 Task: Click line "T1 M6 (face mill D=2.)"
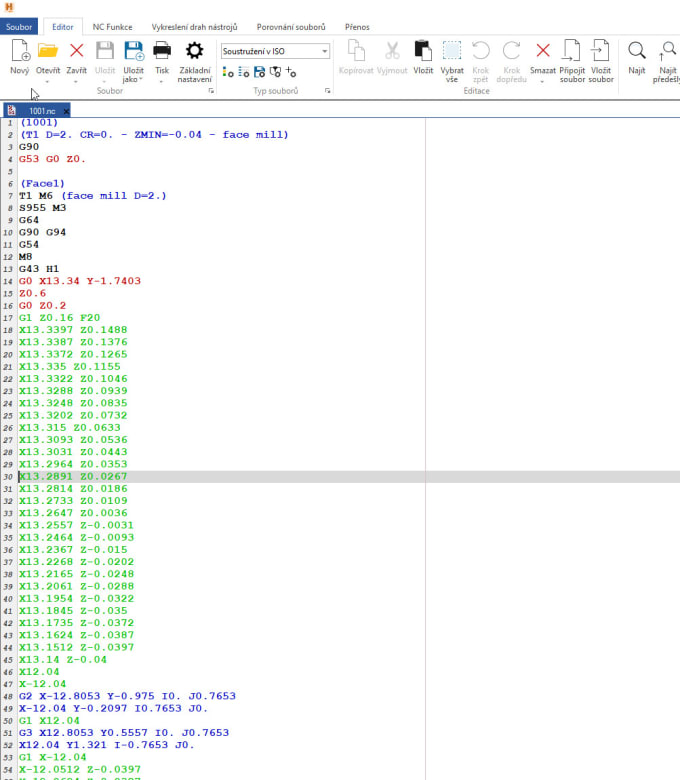[x=93, y=196]
